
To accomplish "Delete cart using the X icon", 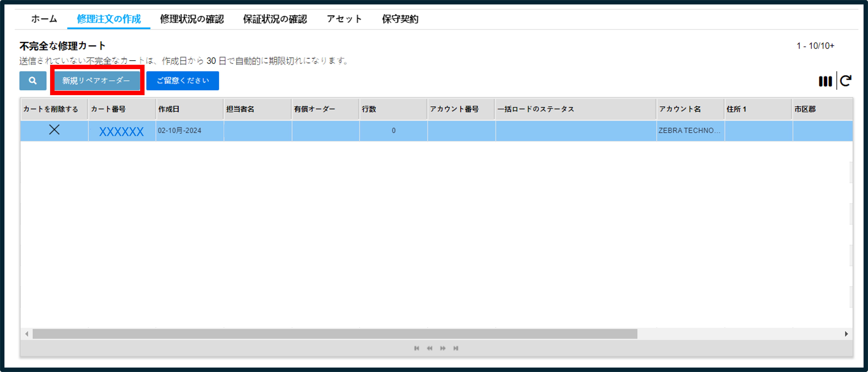I will point(54,130).
